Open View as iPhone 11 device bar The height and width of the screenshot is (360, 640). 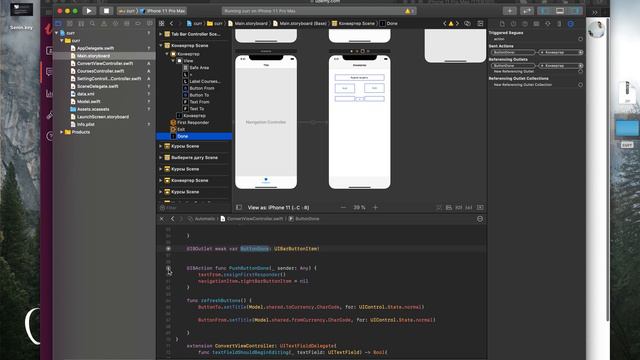pos(278,207)
